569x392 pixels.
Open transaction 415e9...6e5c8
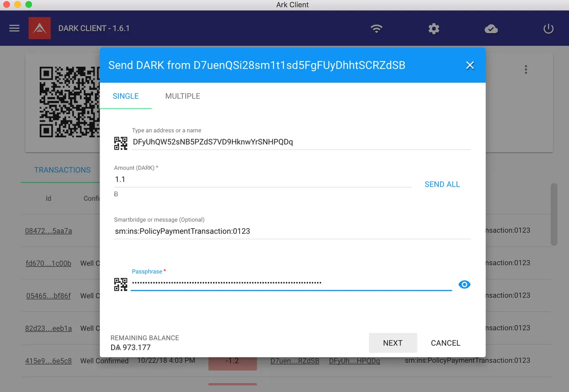[48, 361]
